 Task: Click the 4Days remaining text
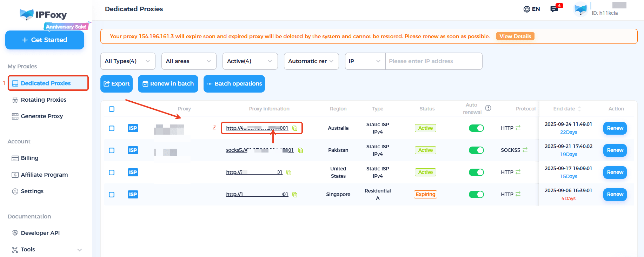click(569, 199)
